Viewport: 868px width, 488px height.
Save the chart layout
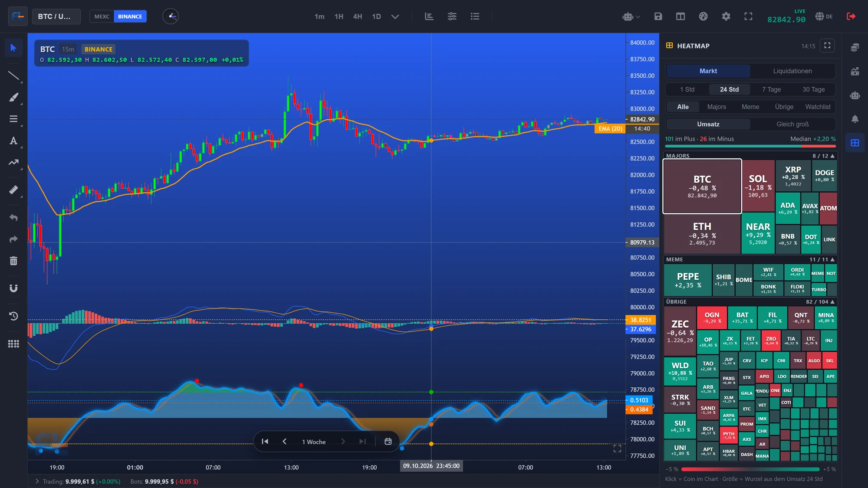click(658, 16)
